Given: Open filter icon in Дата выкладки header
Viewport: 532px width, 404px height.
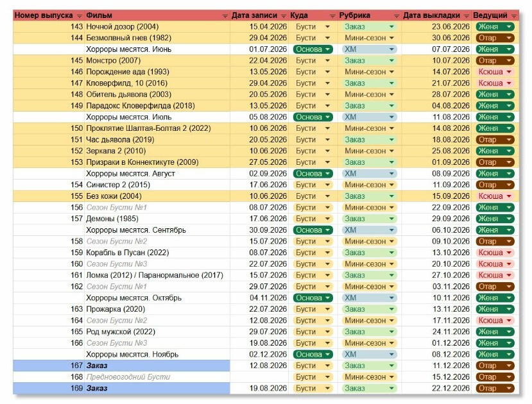Looking at the screenshot, I should 467,16.
